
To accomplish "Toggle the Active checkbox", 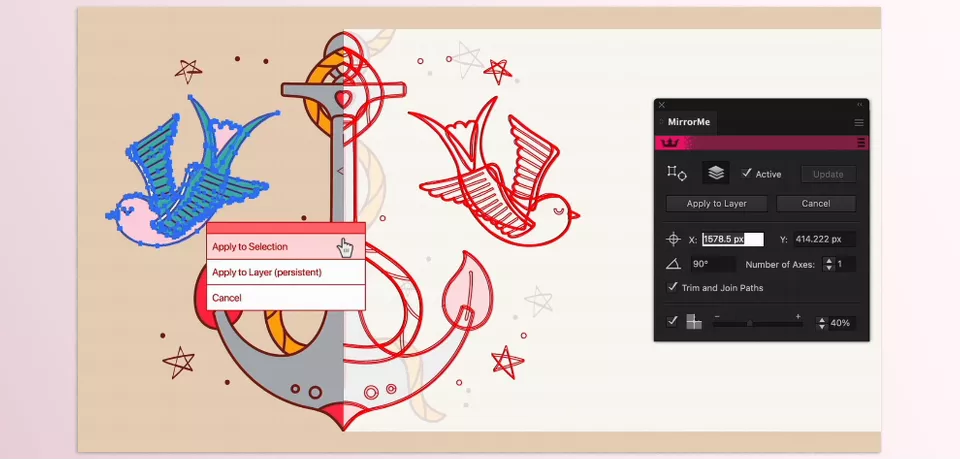I will [747, 173].
